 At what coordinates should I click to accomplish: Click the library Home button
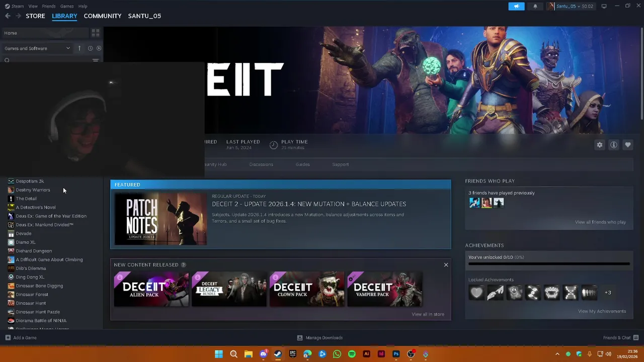[45, 33]
